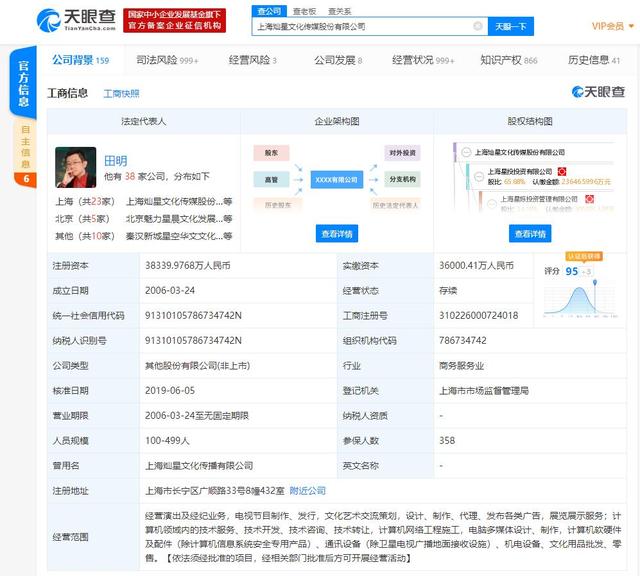Select the 自主信息 side tab
Viewport: 640px width, 576px height.
click(x=25, y=153)
